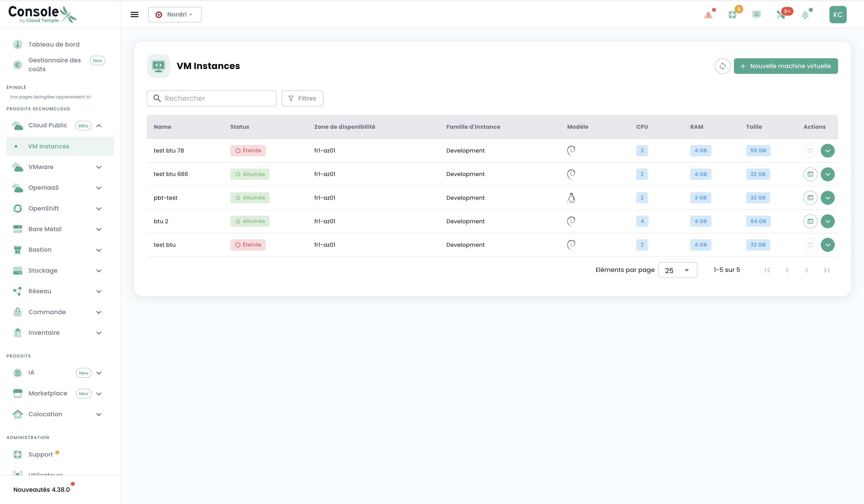Select VM Instances in the sidebar
The image size is (864, 504).
click(60, 146)
